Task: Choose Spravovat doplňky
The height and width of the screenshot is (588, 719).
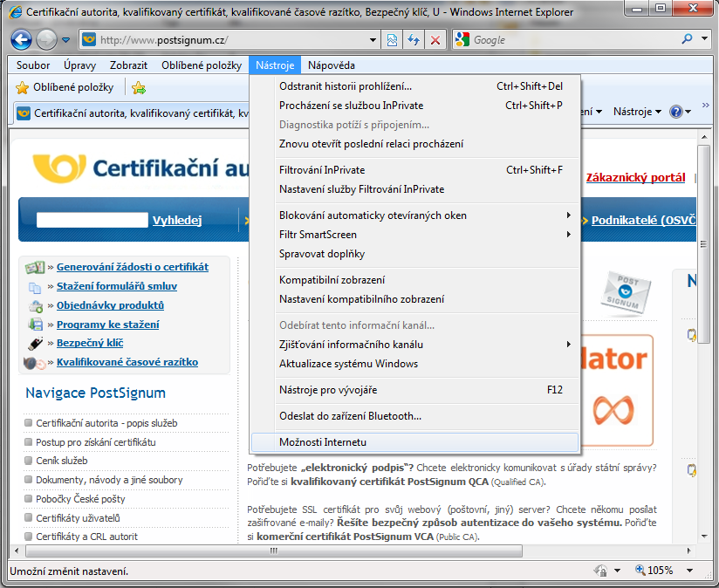Action: 415,254
